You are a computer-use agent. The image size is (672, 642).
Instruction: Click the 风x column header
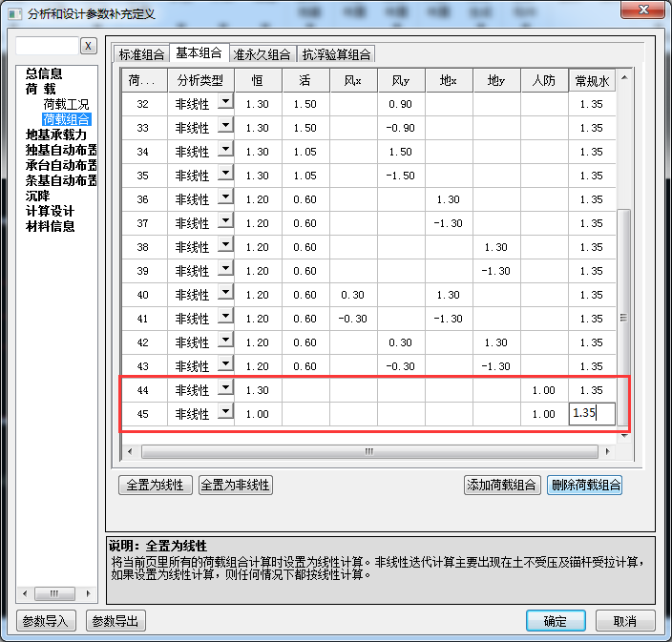353,80
